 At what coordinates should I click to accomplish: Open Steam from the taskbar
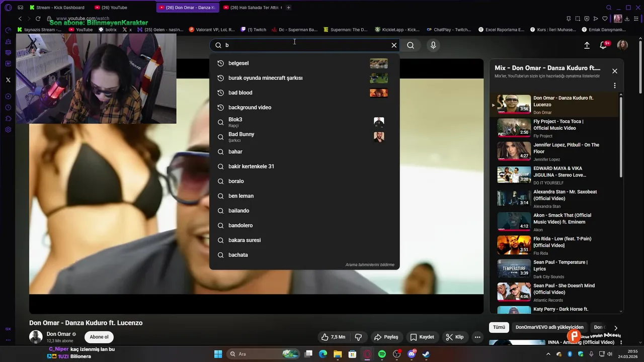click(x=426, y=354)
